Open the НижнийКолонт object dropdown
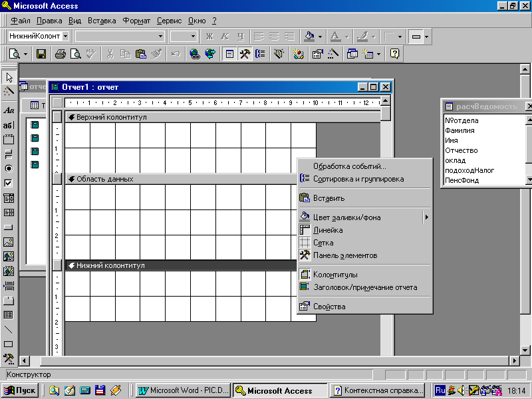The height and width of the screenshot is (399, 532). pyautogui.click(x=66, y=37)
